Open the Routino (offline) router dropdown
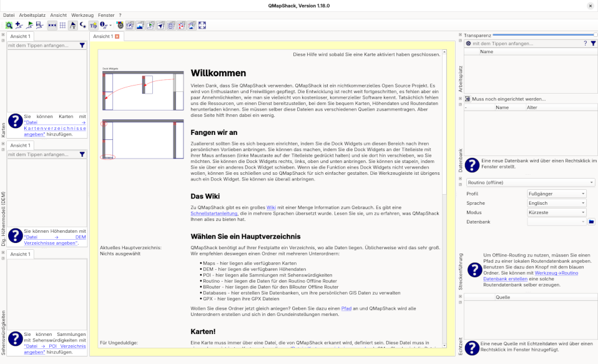Screen dimensions: 598x364 [x=531, y=182]
